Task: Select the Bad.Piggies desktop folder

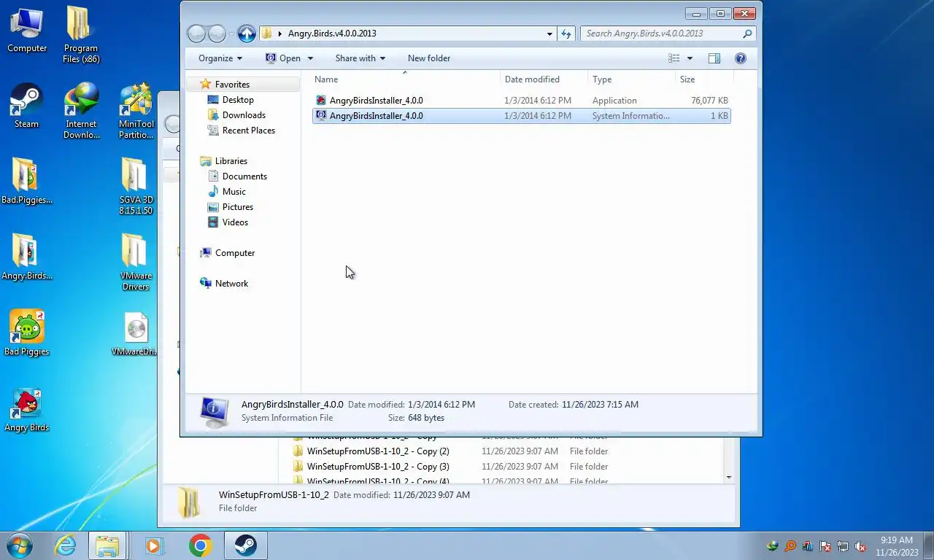Action: (27, 181)
